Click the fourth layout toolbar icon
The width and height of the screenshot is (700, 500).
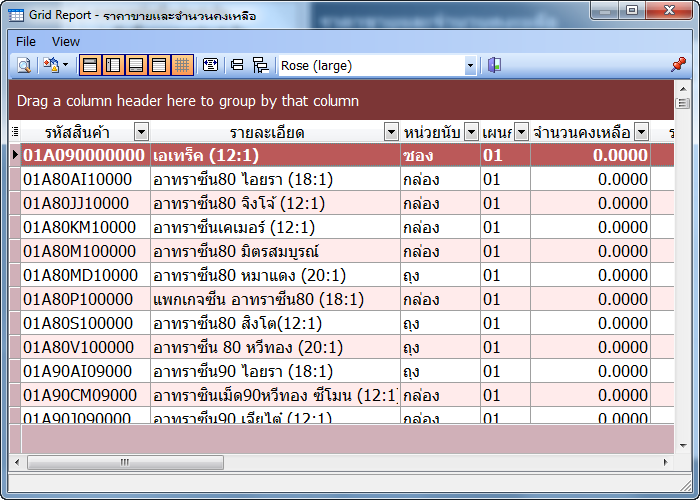[159, 65]
